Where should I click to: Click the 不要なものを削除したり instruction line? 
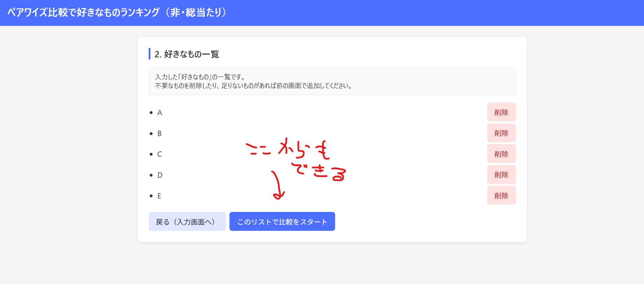pos(253,86)
